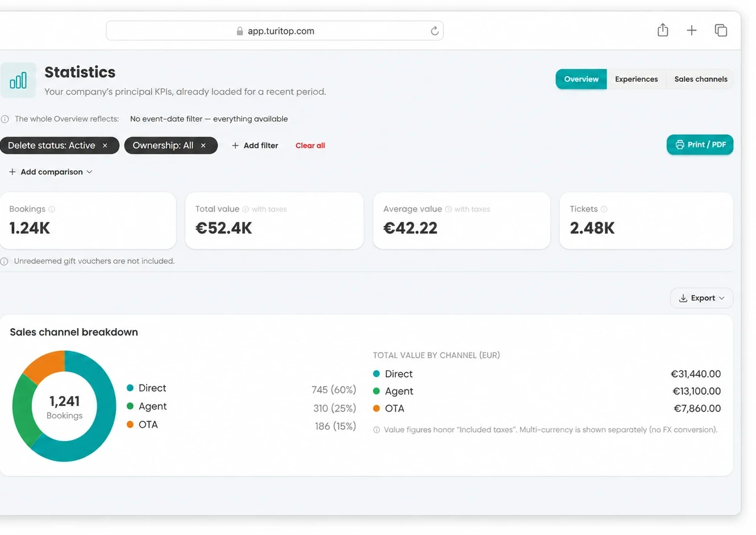Screen dimensions: 756x535
Task: Click the Add filter button
Action: 255,146
